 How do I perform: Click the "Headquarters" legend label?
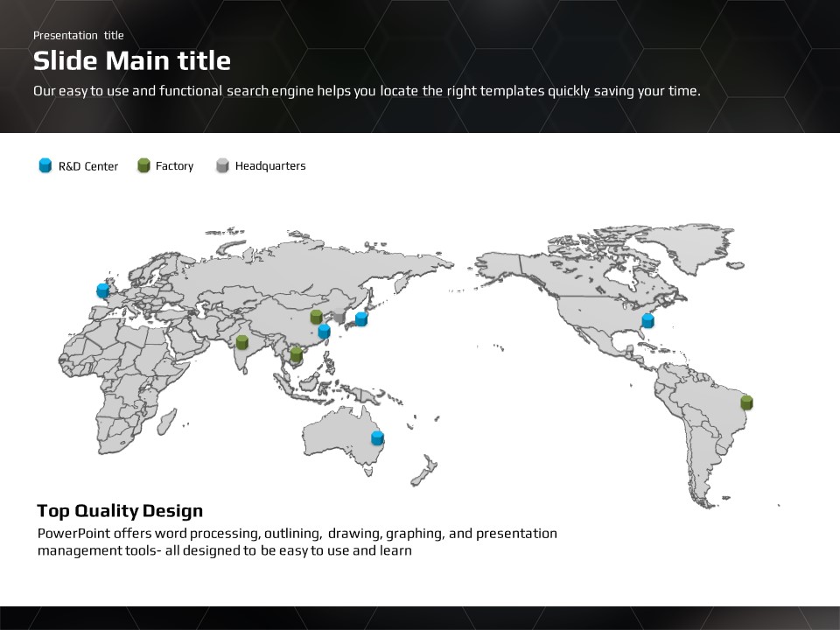tap(270, 166)
